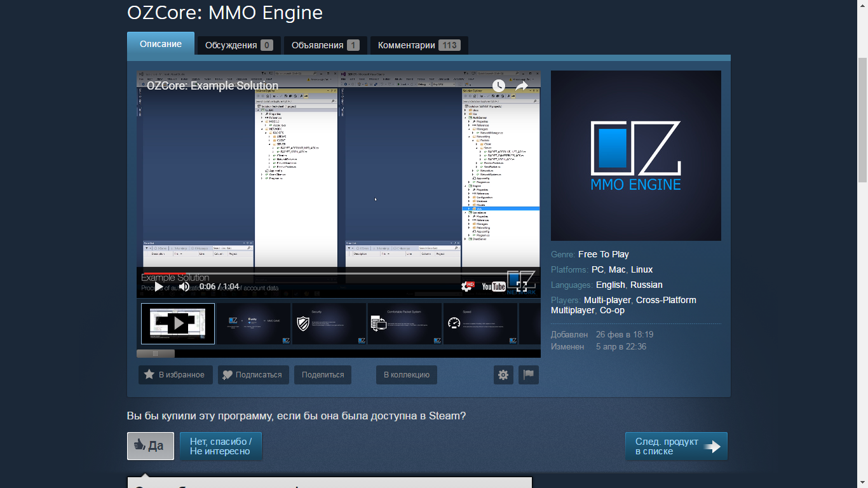This screenshot has height=488, width=868.
Task: Open the Описание tab
Action: coord(161,44)
